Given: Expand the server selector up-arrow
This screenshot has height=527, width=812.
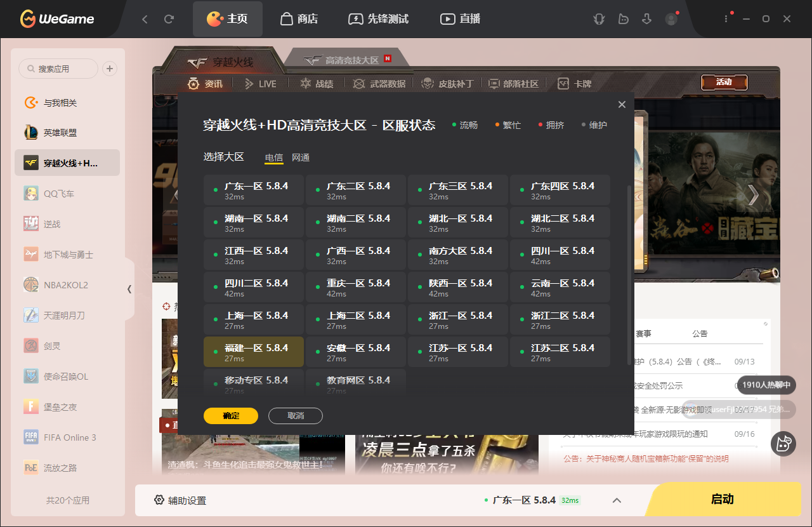Looking at the screenshot, I should point(617,500).
